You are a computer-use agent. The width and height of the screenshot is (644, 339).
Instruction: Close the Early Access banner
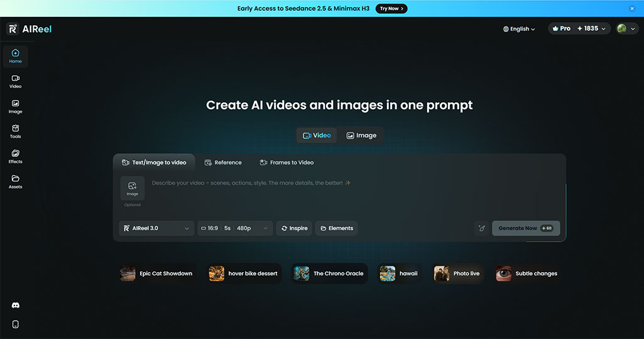pyautogui.click(x=632, y=8)
